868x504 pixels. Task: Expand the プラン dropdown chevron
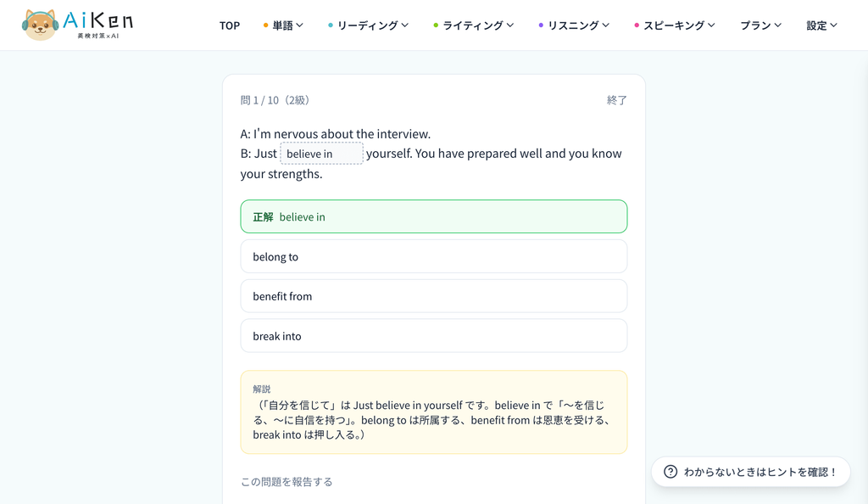pos(778,25)
